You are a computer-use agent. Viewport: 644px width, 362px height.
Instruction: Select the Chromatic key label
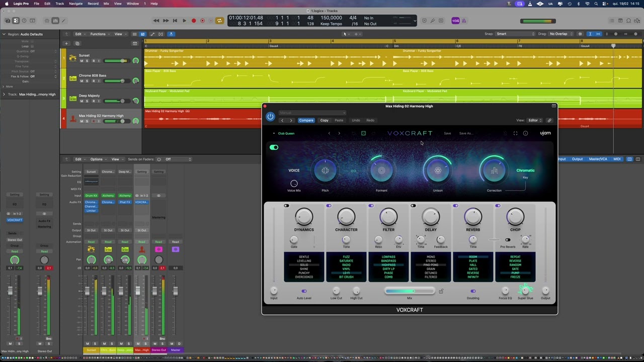coord(525,170)
